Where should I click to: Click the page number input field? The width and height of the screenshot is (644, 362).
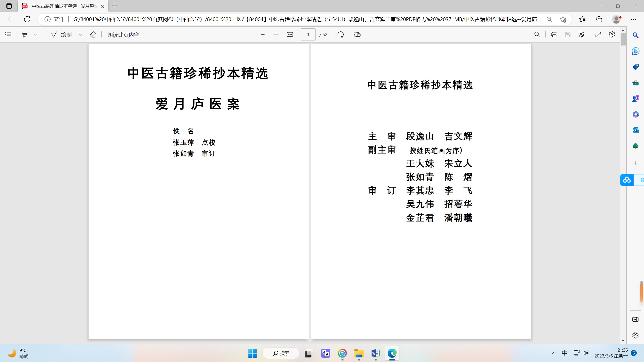coord(308,34)
